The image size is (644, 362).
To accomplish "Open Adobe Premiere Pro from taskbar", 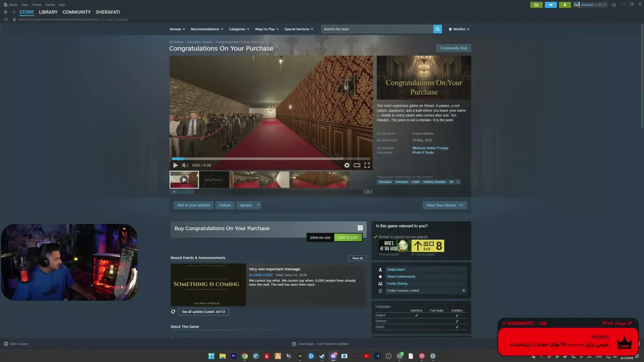I will tap(233, 356).
